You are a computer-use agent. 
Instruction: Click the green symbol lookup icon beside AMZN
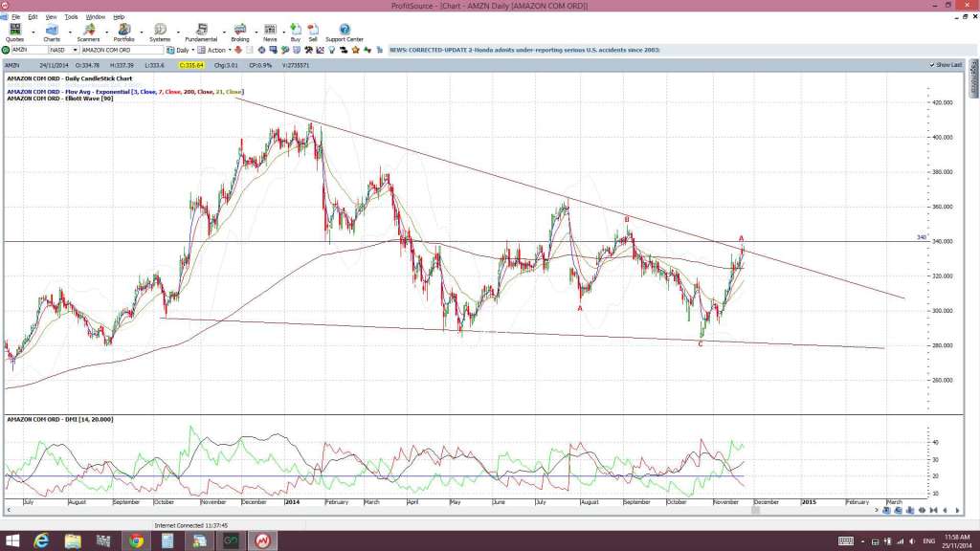6,50
